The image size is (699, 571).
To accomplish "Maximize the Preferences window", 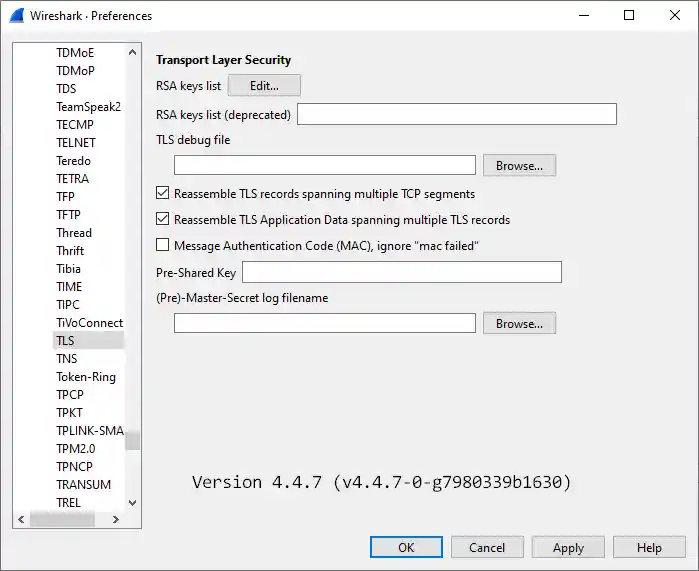I will (629, 15).
